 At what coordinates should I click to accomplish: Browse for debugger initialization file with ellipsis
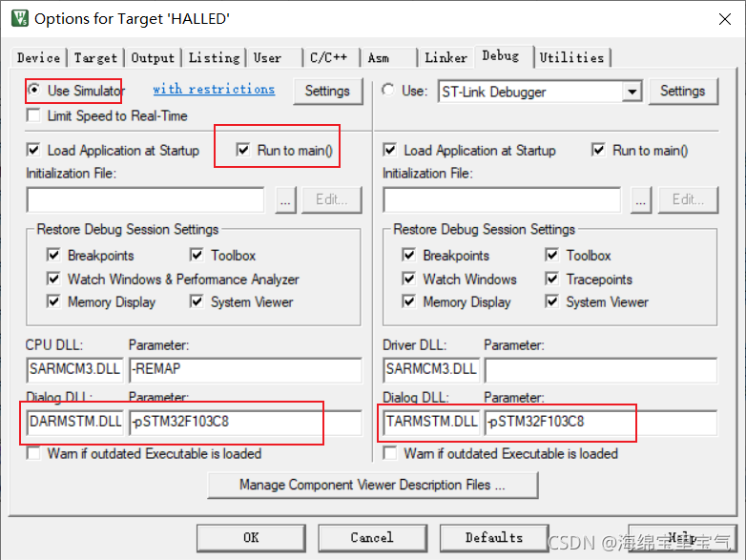(x=641, y=199)
